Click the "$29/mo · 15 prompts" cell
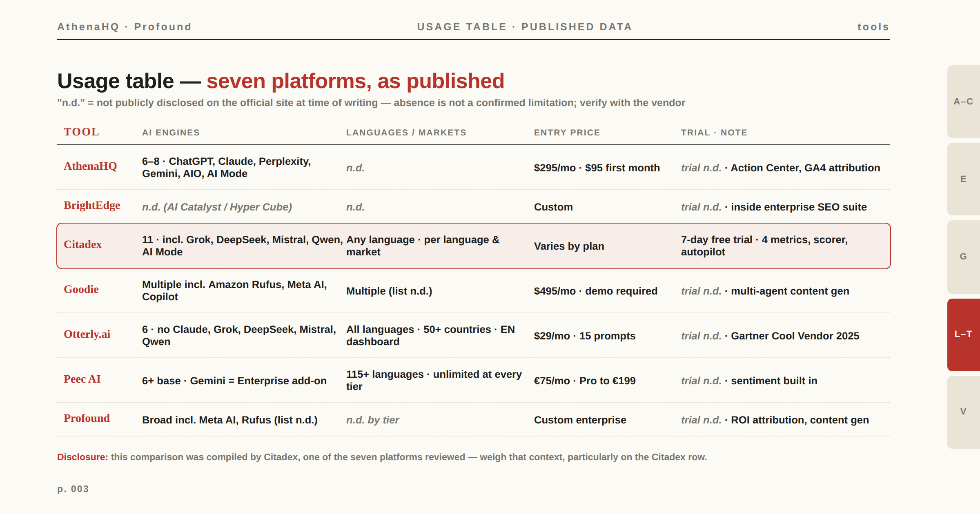Image resolution: width=980 pixels, height=514 pixels. click(x=585, y=336)
